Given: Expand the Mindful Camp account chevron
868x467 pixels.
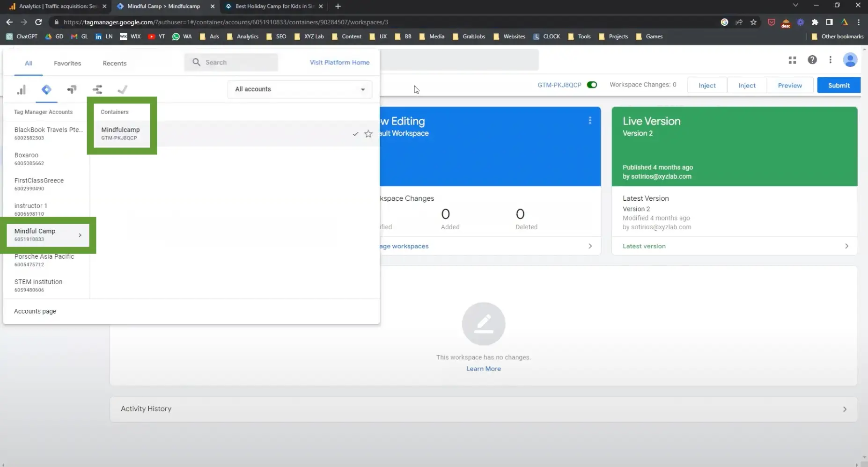Looking at the screenshot, I should pos(80,235).
